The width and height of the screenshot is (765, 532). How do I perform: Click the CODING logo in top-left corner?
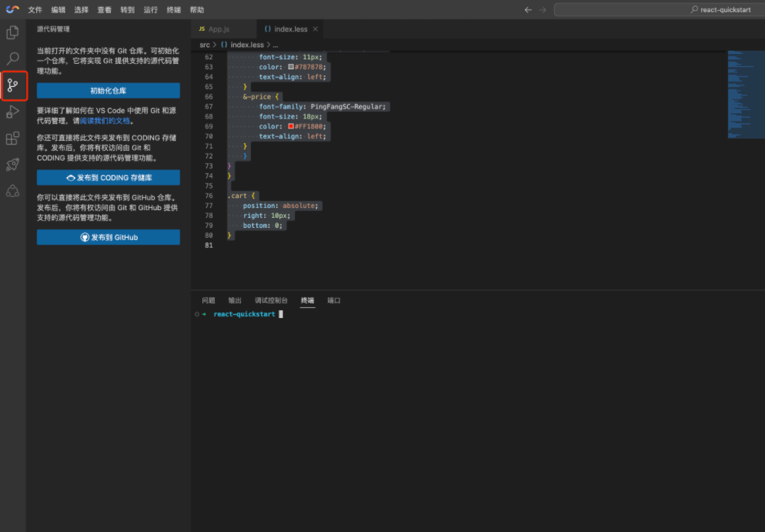12,9
